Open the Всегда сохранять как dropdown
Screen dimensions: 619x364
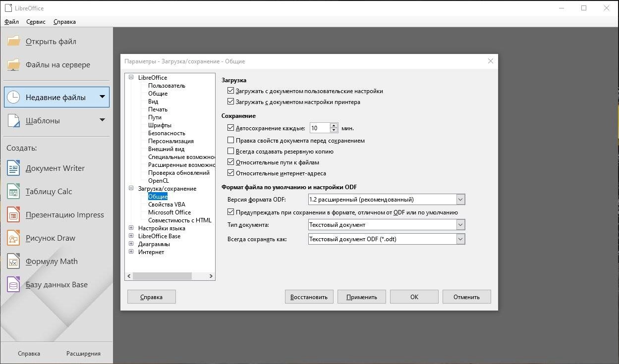coord(460,239)
